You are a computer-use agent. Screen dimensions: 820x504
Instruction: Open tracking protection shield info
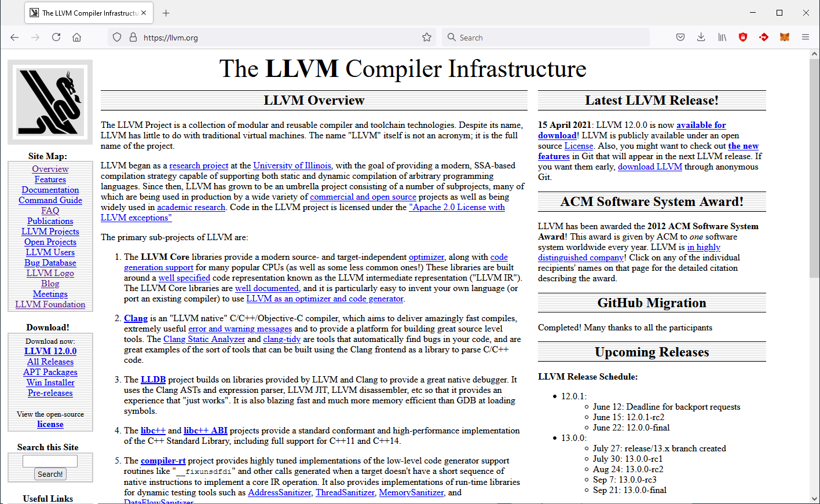[x=118, y=37]
